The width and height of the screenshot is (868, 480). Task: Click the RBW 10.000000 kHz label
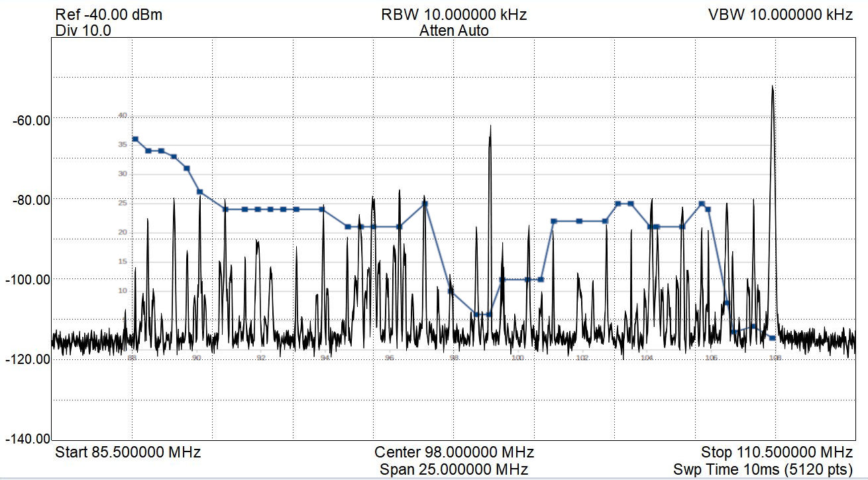coord(454,15)
